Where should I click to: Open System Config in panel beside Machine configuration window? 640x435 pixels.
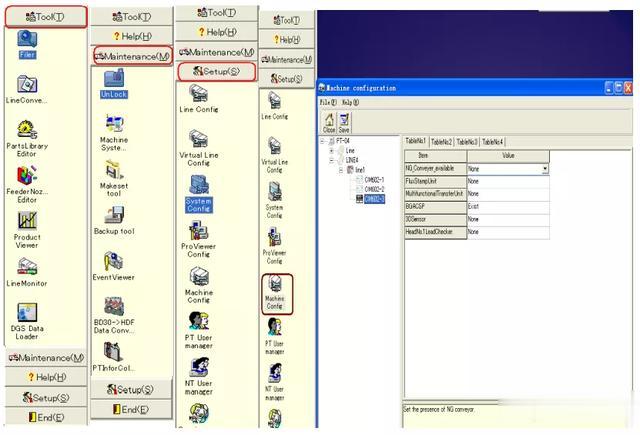click(274, 200)
